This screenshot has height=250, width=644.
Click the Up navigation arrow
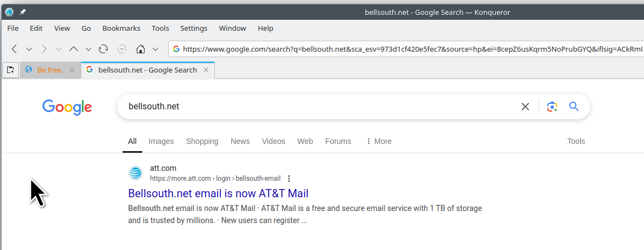click(x=74, y=49)
